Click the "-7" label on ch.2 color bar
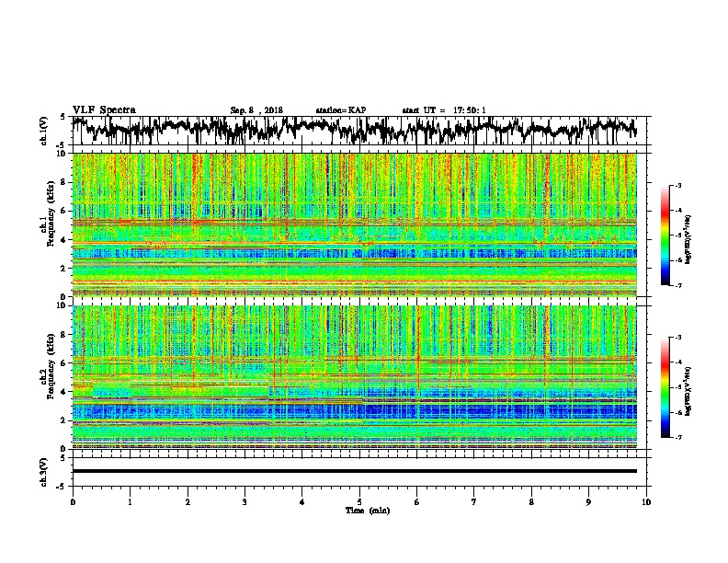The height and width of the screenshot is (563, 728). click(678, 437)
